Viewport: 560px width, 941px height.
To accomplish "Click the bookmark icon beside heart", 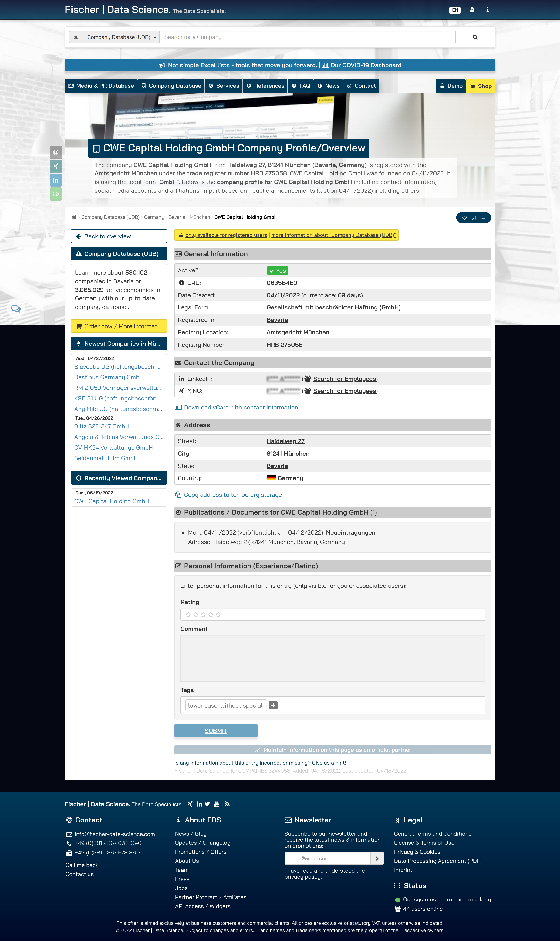I will point(474,218).
